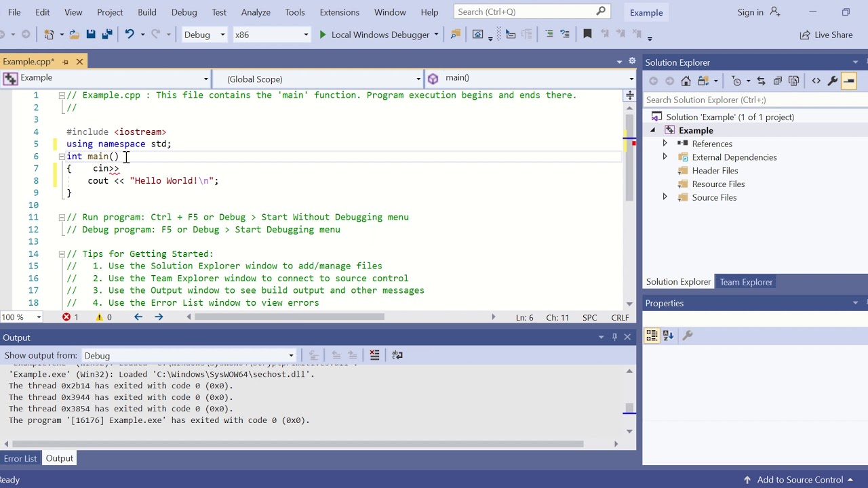Switch to the Team Explorer tab
Viewport: 868px width, 488px height.
coord(746,282)
